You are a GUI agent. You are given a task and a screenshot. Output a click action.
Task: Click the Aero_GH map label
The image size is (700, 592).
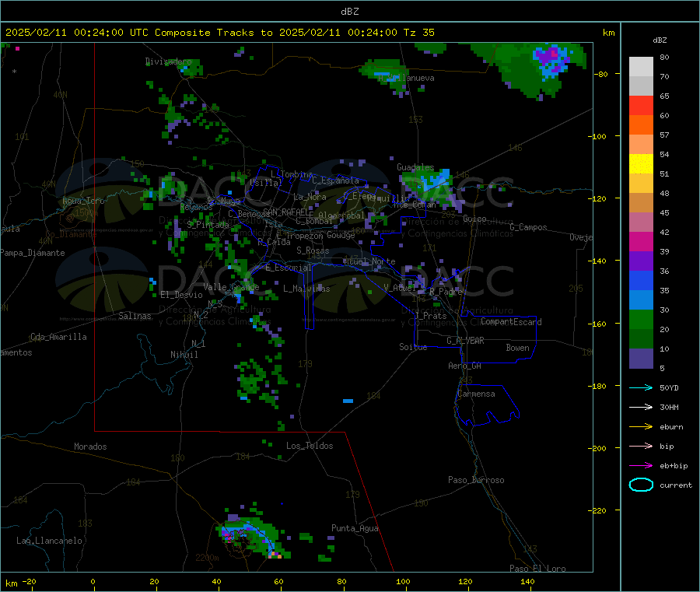point(464,366)
